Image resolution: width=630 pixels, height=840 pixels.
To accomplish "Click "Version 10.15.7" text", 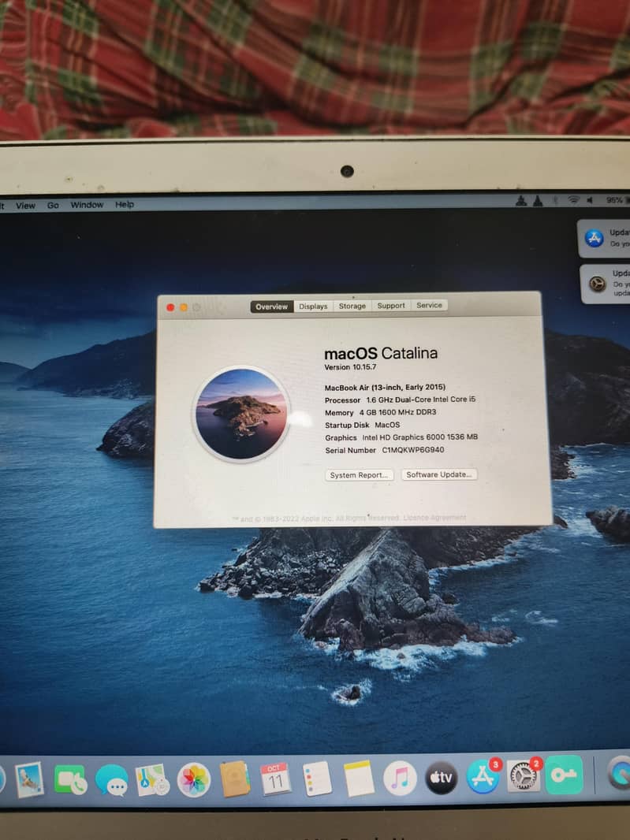I will [x=350, y=367].
